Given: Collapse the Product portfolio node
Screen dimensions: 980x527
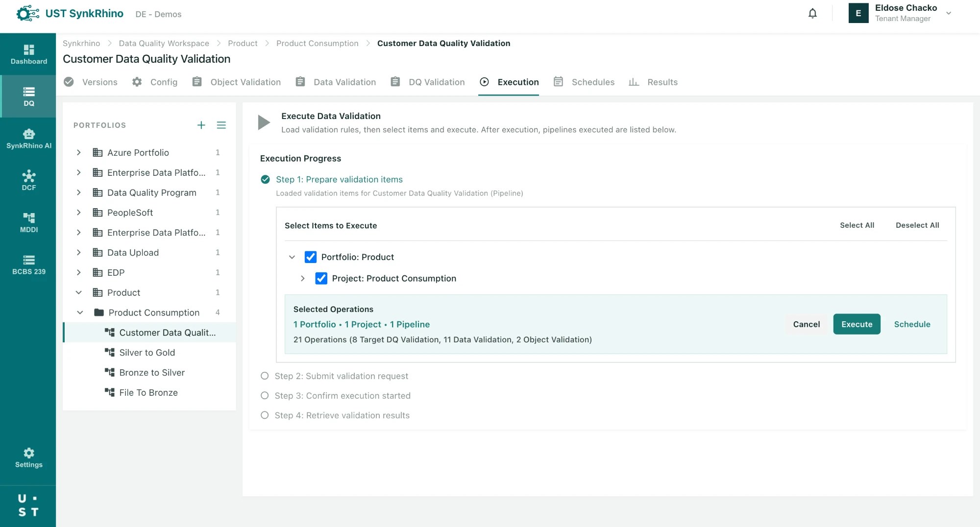Looking at the screenshot, I should click(78, 293).
